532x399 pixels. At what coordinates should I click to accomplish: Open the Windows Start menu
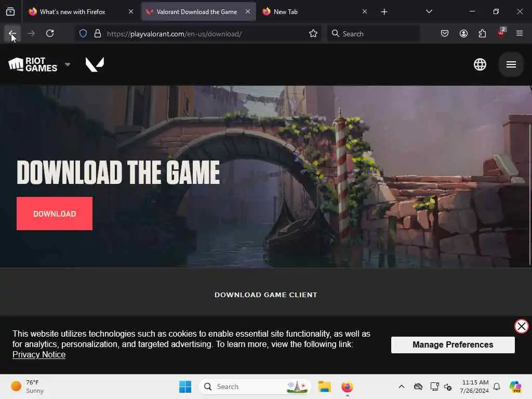point(185,387)
